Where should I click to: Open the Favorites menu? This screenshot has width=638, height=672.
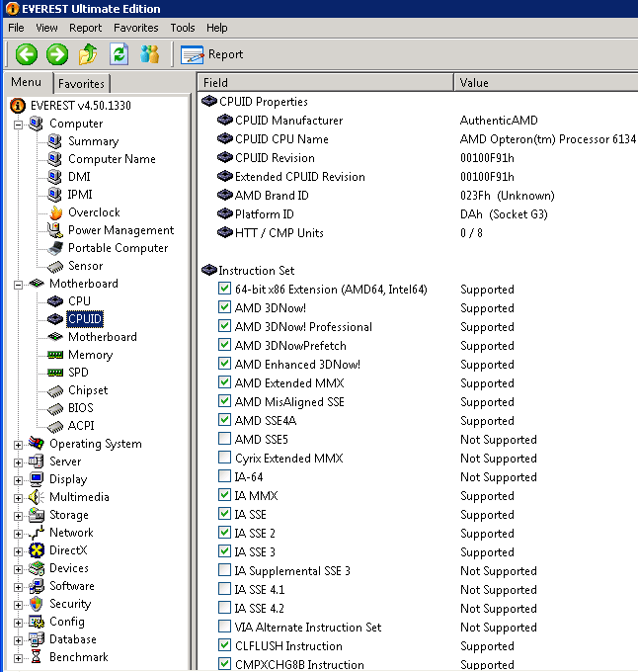coord(135,28)
